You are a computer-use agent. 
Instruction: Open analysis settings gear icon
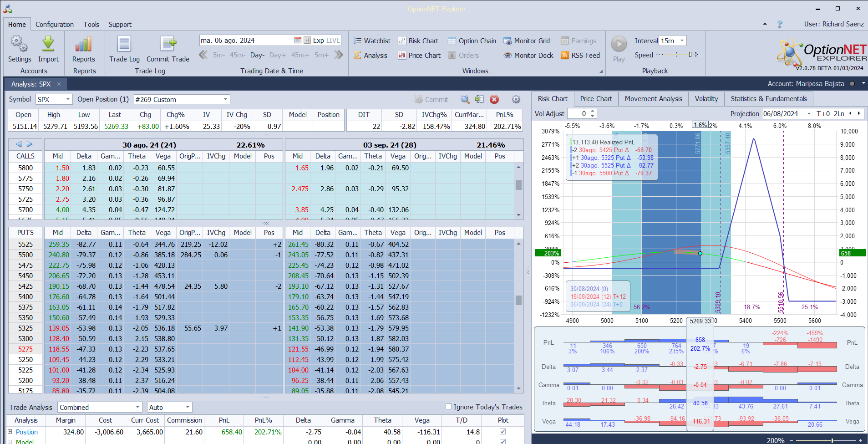(x=516, y=99)
